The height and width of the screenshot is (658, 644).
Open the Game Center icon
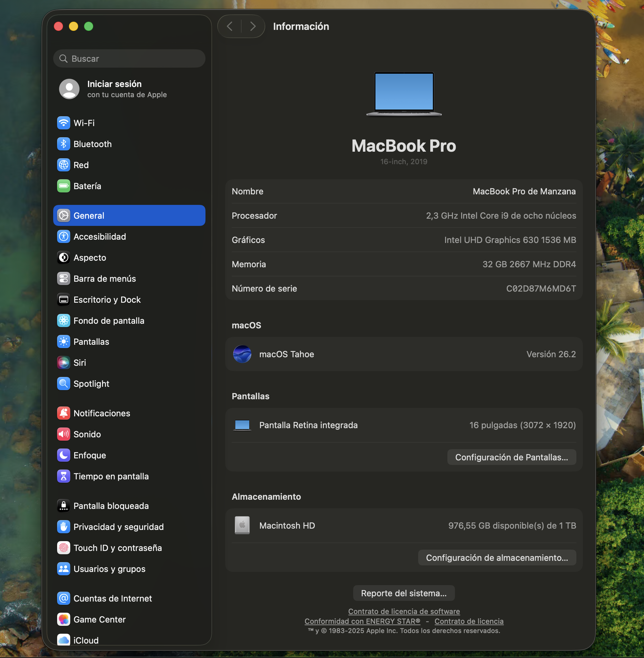pos(64,619)
